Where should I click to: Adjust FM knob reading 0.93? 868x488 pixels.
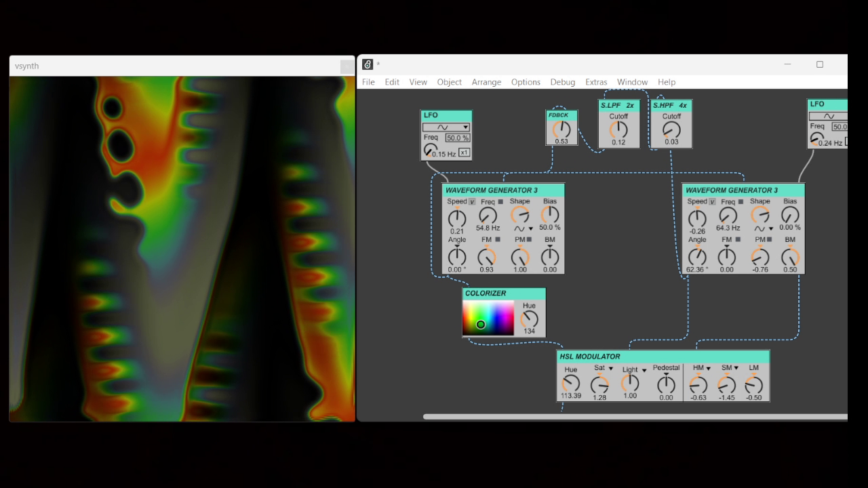486,256
